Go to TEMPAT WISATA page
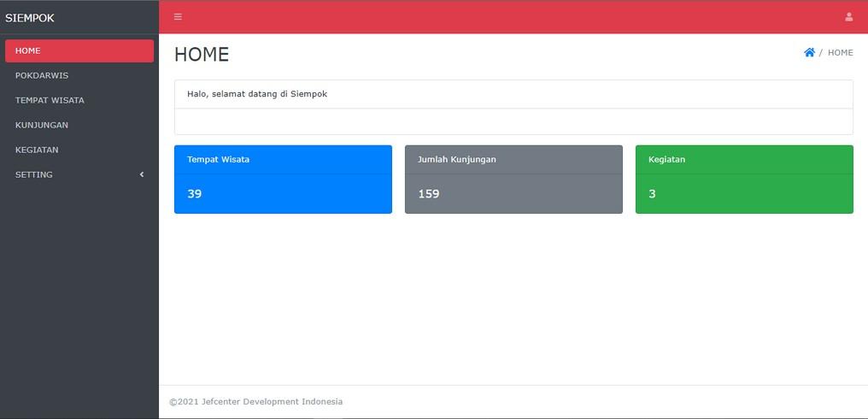The image size is (868, 419). (x=79, y=100)
